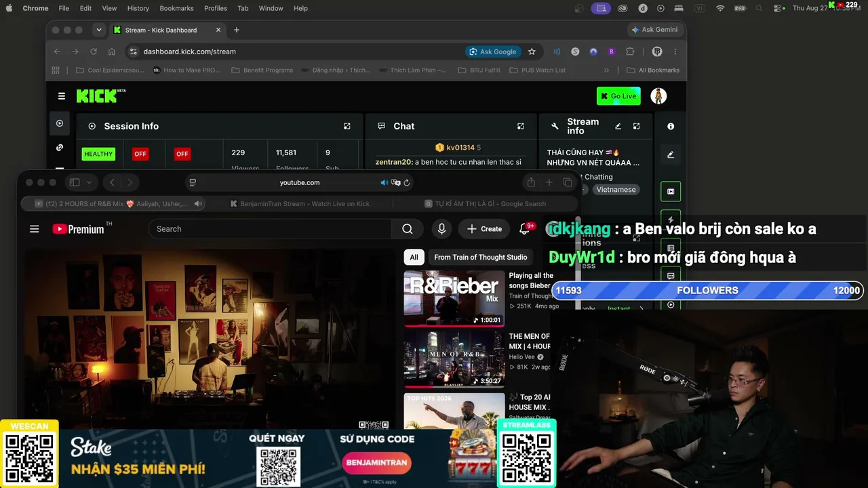Go back in Safari window
This screenshot has height=488, width=868.
(112, 182)
